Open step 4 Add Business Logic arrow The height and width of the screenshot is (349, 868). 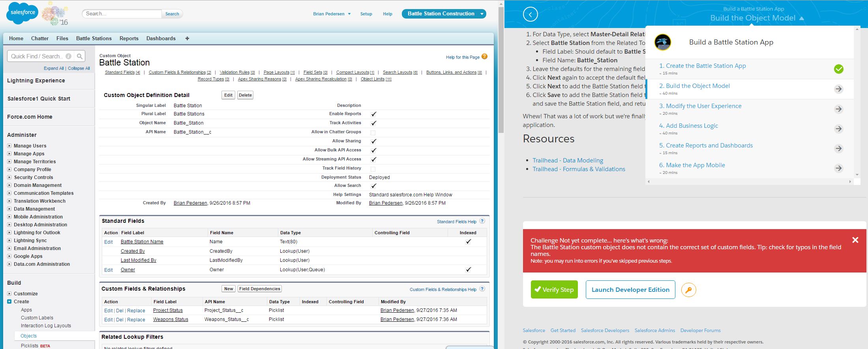pyautogui.click(x=839, y=129)
